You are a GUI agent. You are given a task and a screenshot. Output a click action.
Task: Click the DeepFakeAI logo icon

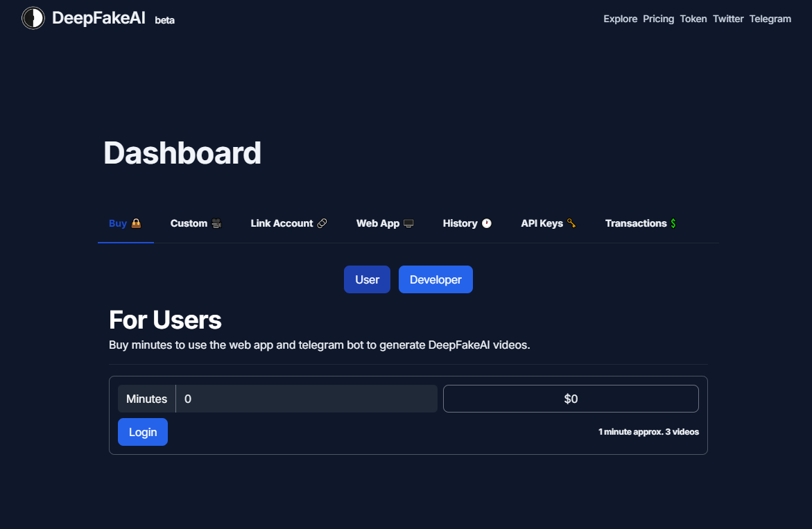coord(33,19)
